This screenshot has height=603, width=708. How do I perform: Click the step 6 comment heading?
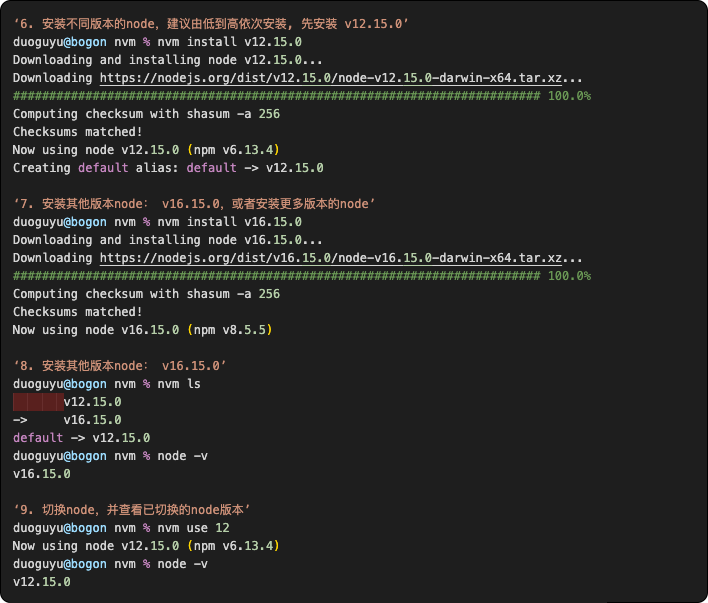click(211, 24)
